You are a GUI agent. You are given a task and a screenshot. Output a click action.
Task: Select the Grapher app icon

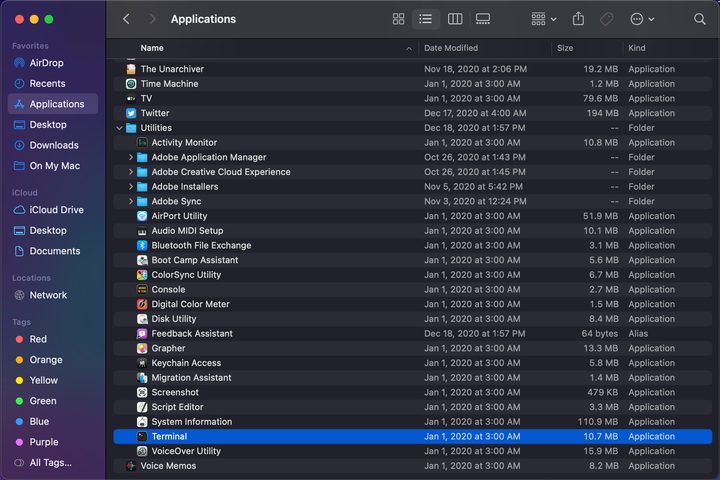(x=142, y=349)
